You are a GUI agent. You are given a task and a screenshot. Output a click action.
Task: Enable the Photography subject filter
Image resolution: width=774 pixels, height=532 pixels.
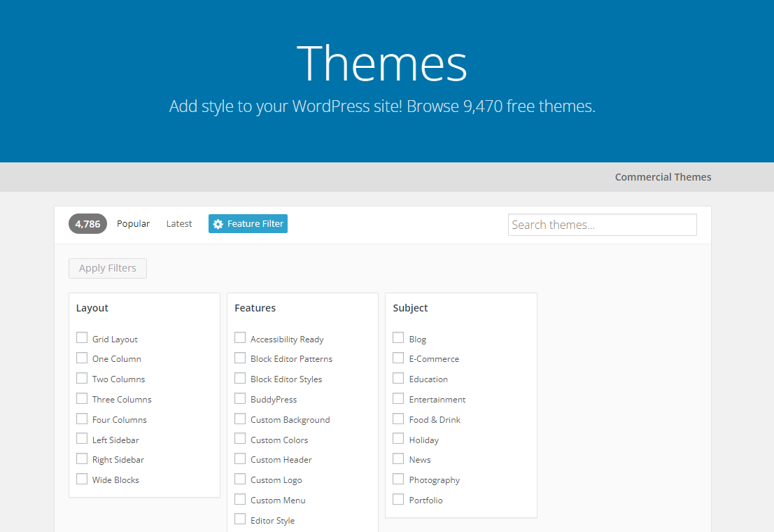coord(398,479)
